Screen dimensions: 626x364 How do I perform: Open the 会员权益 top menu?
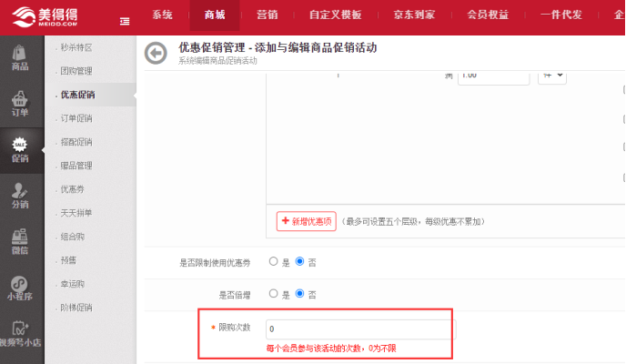tap(488, 15)
